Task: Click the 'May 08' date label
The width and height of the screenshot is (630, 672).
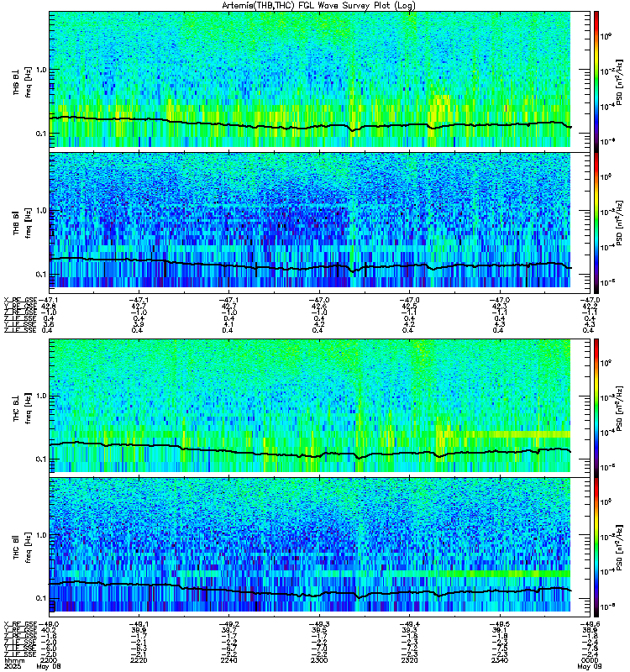Action: (x=49, y=666)
